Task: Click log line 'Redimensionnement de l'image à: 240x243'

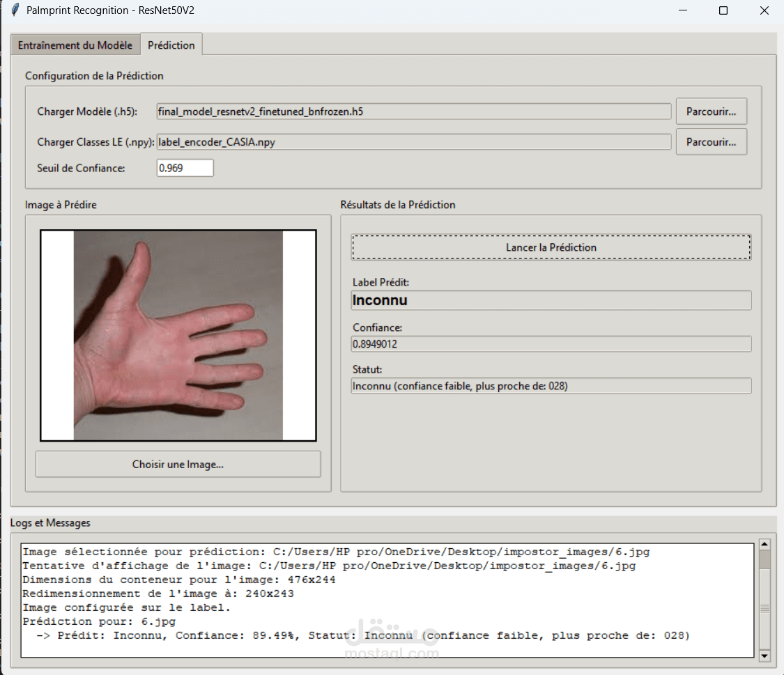Action: pos(158,593)
